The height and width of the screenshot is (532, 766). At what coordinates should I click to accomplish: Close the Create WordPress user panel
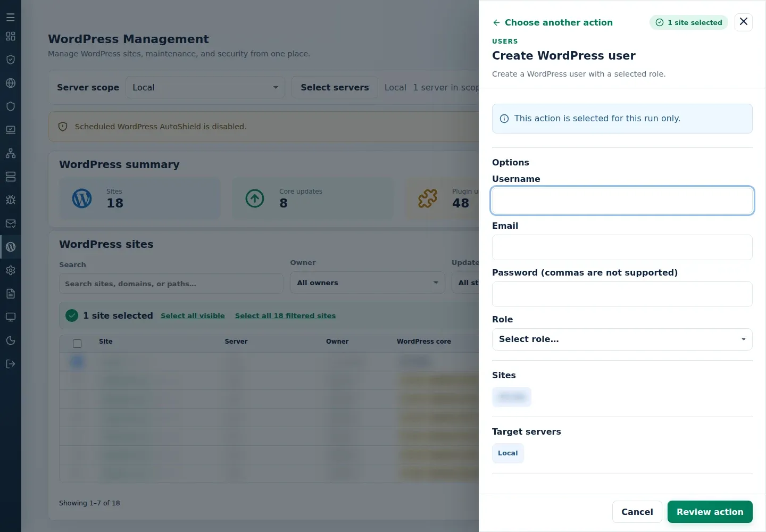click(744, 22)
